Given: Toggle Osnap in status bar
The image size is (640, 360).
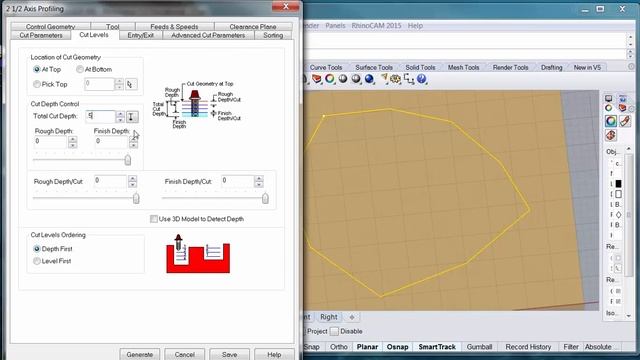Looking at the screenshot, I should pyautogui.click(x=397, y=347).
